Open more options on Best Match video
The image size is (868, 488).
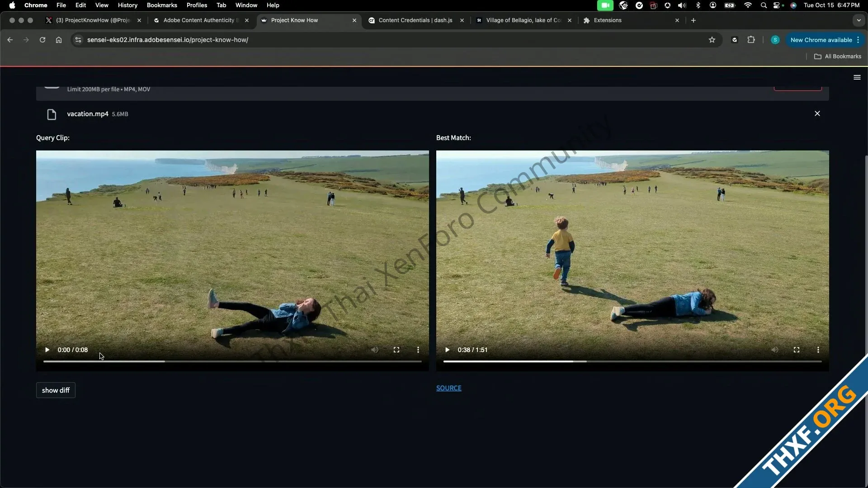click(818, 350)
